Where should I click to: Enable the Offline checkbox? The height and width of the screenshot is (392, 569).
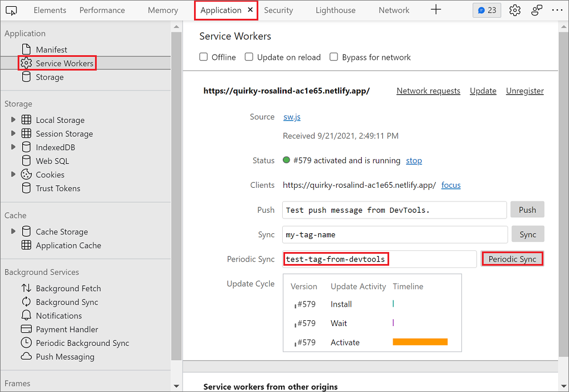tap(203, 57)
